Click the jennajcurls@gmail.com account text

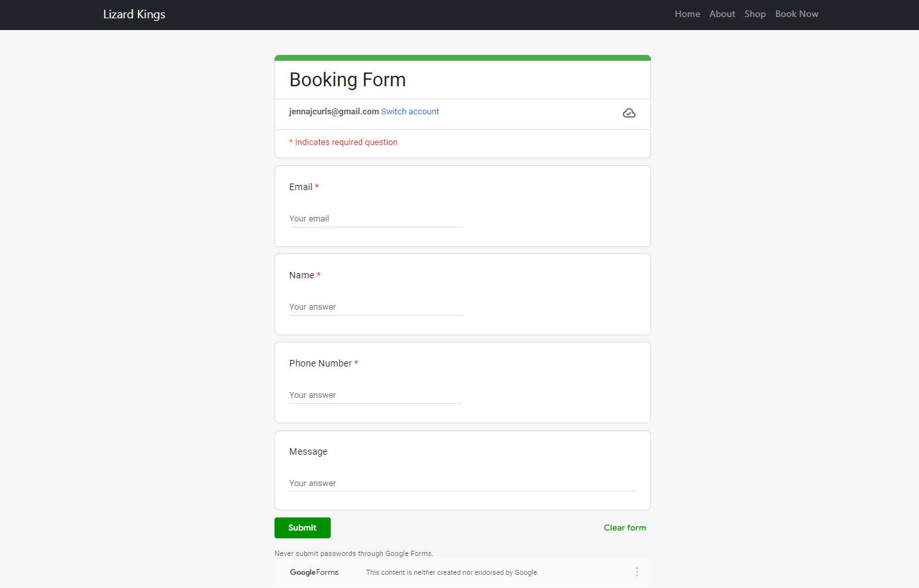(x=333, y=112)
